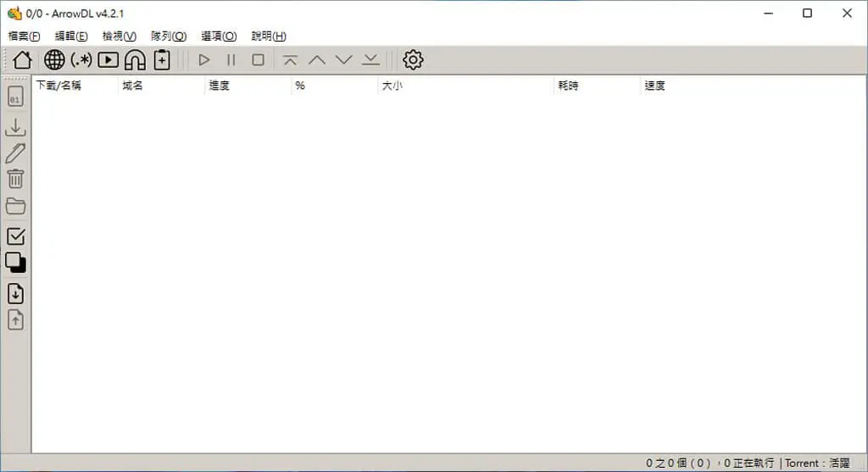Click the trash delete icon in sidebar
Screen dimensions: 868x472
tap(15, 179)
